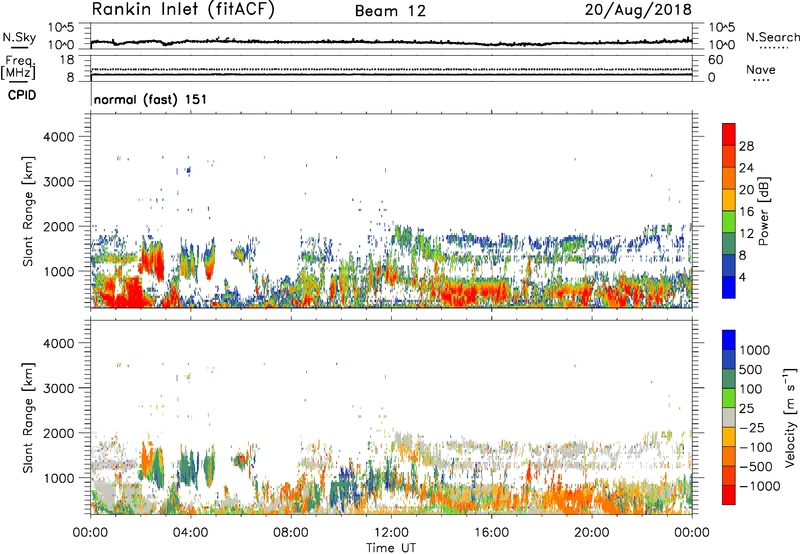Click the 60 Nave axis tick
Screen dimensions: 800x554
pos(715,60)
